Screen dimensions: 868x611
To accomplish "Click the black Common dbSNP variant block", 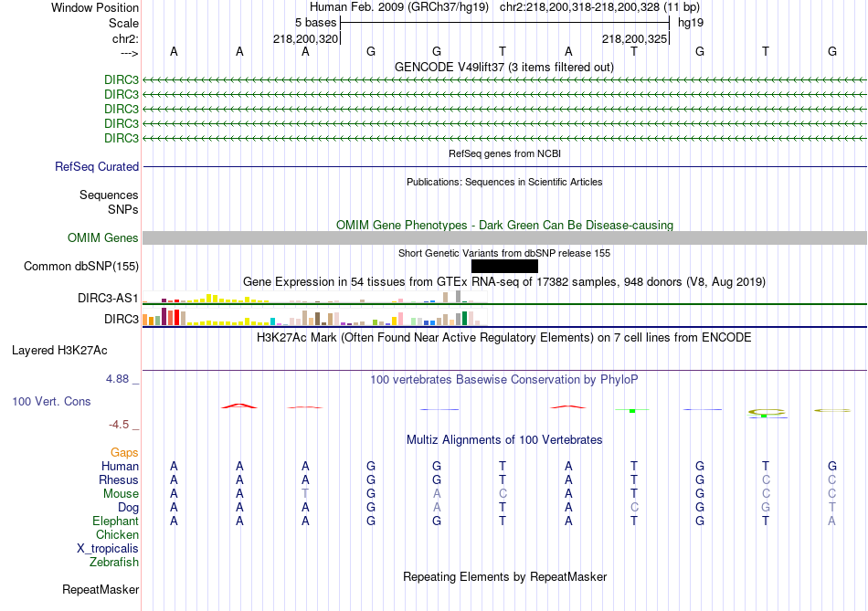I will [504, 266].
